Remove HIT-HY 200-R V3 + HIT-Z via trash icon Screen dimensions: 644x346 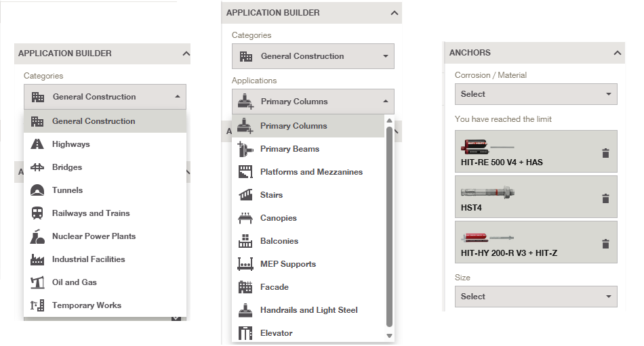click(x=605, y=244)
